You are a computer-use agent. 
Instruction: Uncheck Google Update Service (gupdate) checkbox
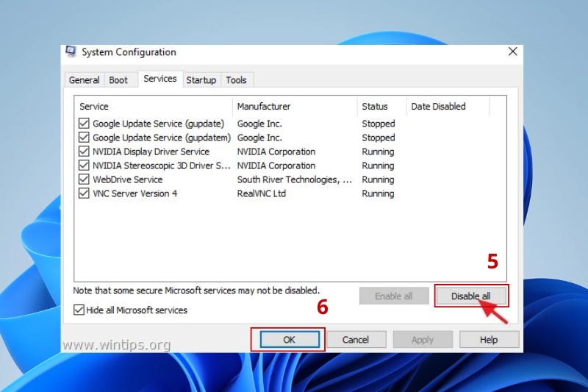84,124
